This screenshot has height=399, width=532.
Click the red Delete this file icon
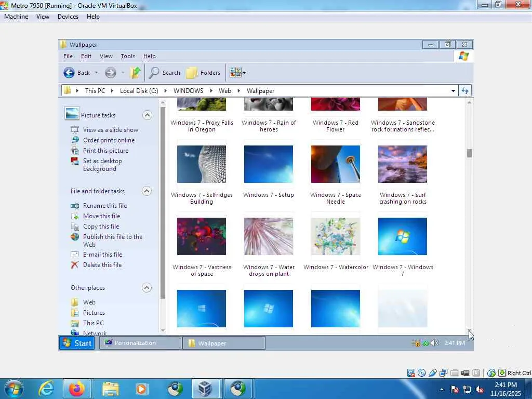75,265
